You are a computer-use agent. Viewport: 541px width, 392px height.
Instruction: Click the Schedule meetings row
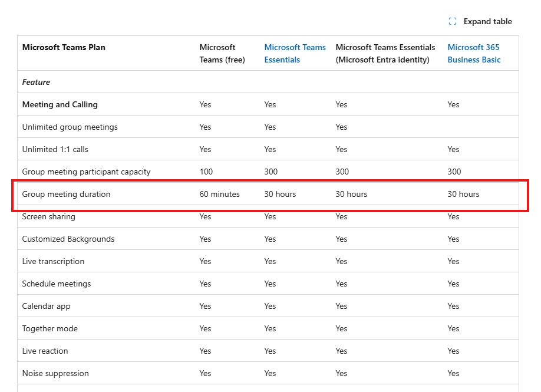coord(57,284)
